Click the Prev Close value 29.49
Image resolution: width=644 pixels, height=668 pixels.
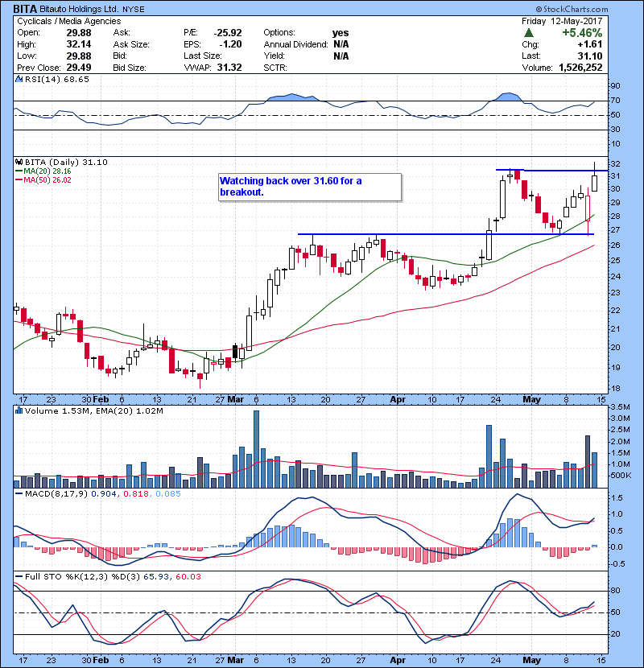[79, 68]
